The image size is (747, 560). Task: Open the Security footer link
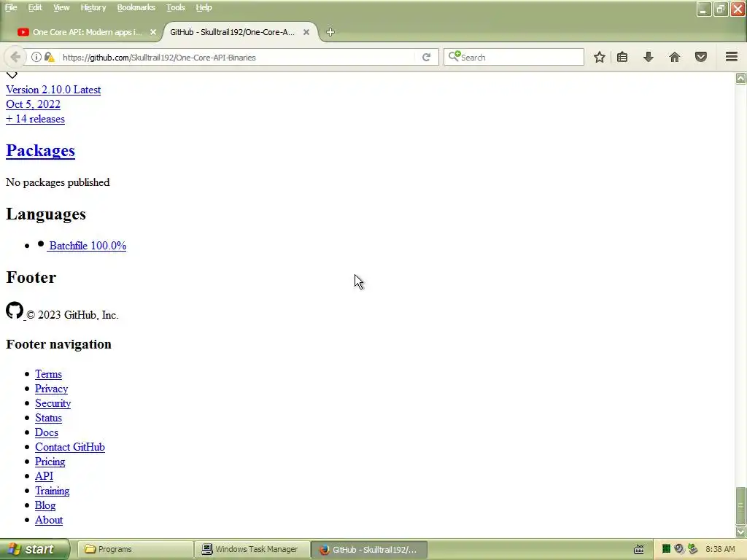(x=53, y=403)
